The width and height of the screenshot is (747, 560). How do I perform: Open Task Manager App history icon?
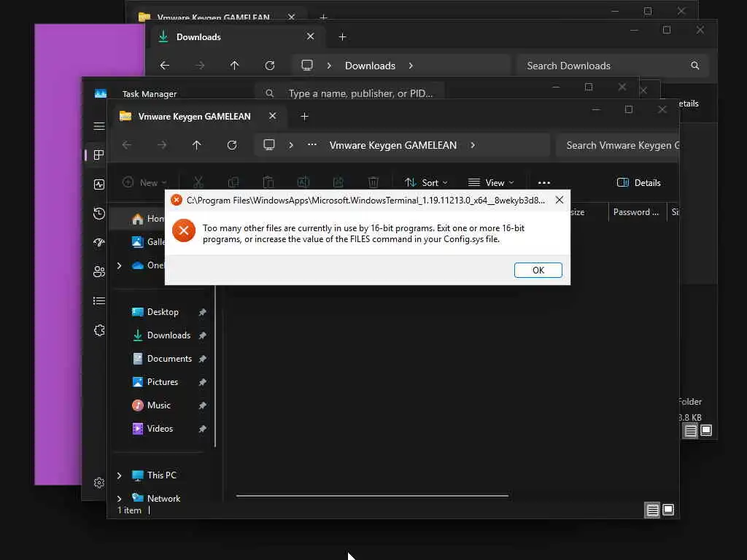99,214
